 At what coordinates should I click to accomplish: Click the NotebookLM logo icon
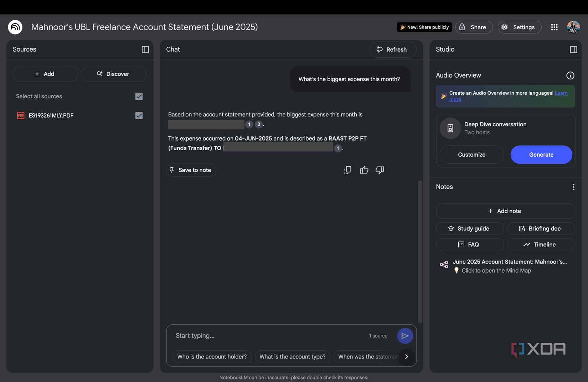pyautogui.click(x=15, y=27)
